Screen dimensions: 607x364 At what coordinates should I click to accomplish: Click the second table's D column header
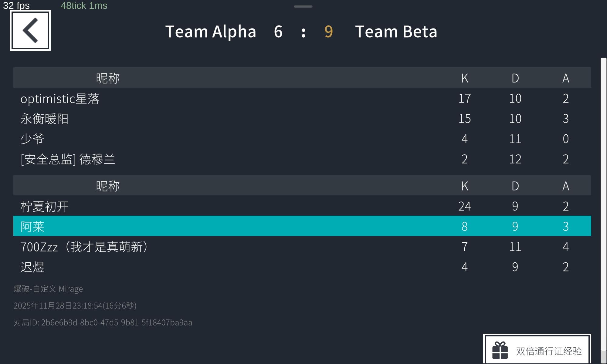point(515,186)
